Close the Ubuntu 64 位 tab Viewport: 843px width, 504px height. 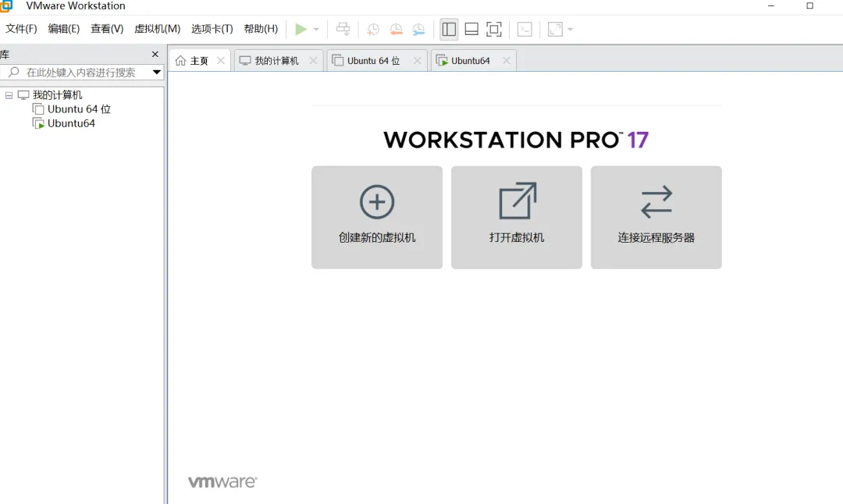(x=417, y=61)
